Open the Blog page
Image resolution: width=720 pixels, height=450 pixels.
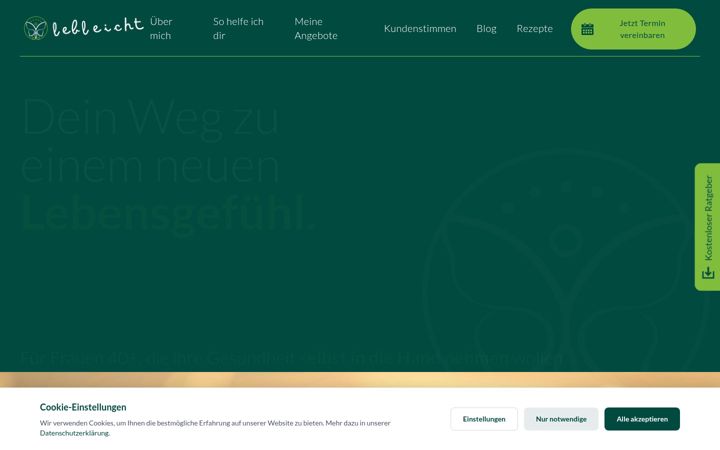tap(486, 28)
